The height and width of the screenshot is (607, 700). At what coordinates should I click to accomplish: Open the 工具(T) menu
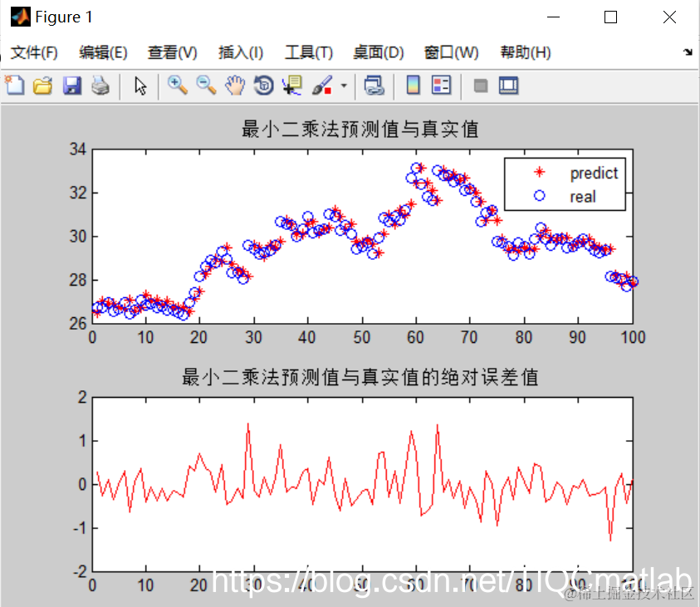click(x=307, y=51)
